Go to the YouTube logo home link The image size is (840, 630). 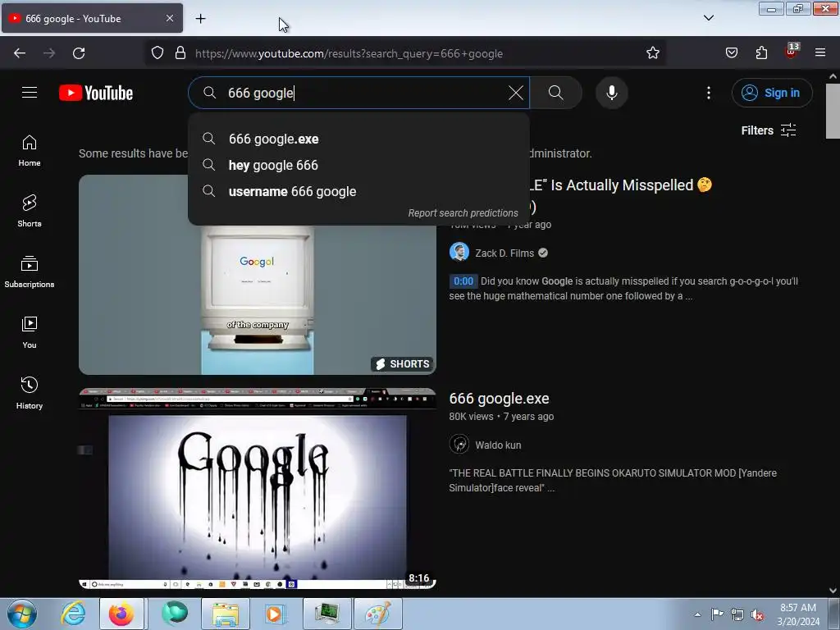pos(96,93)
